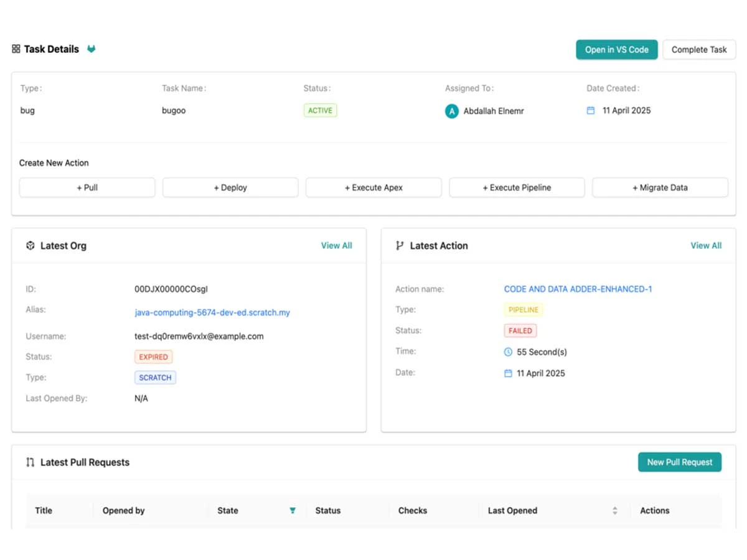Click the clock icon beside 55 Second(s)
Viewport: 747px width, 560px height.
508,352
